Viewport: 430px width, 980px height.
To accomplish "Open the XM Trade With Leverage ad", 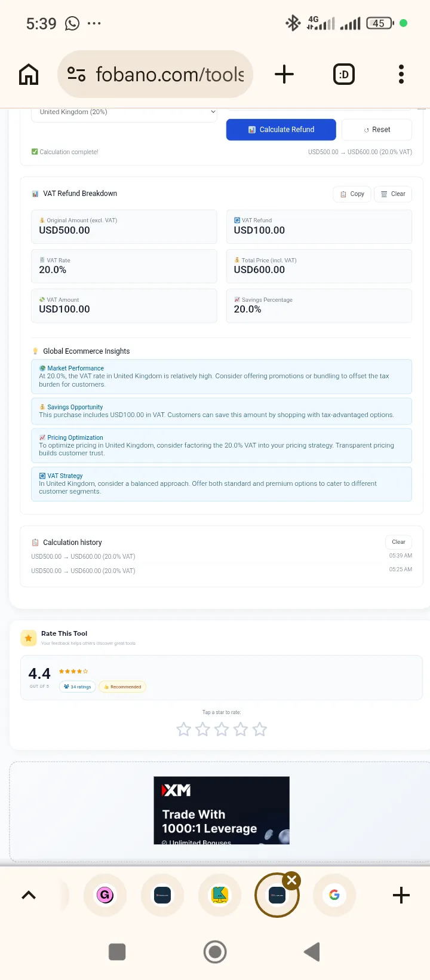I will click(x=222, y=810).
